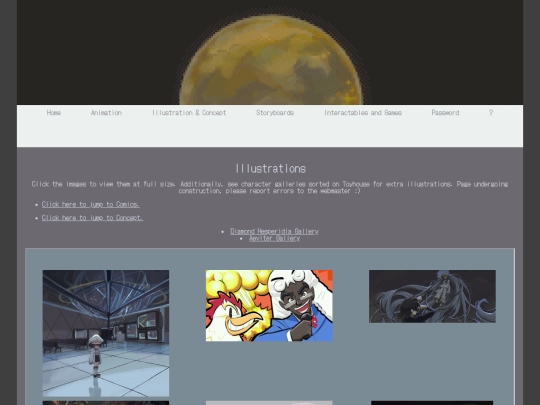
Task: Follow 'Click here to jump to Comics' link
Action: click(91, 204)
